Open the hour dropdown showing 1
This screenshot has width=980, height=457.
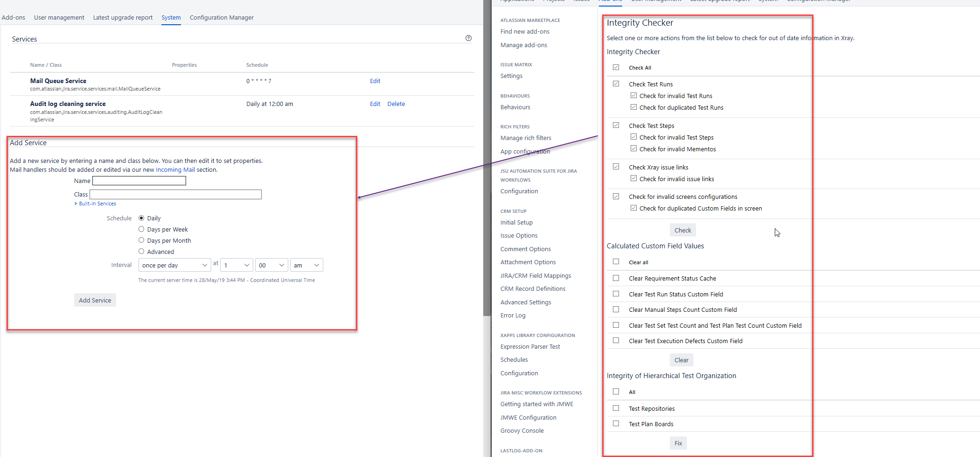[x=237, y=265]
